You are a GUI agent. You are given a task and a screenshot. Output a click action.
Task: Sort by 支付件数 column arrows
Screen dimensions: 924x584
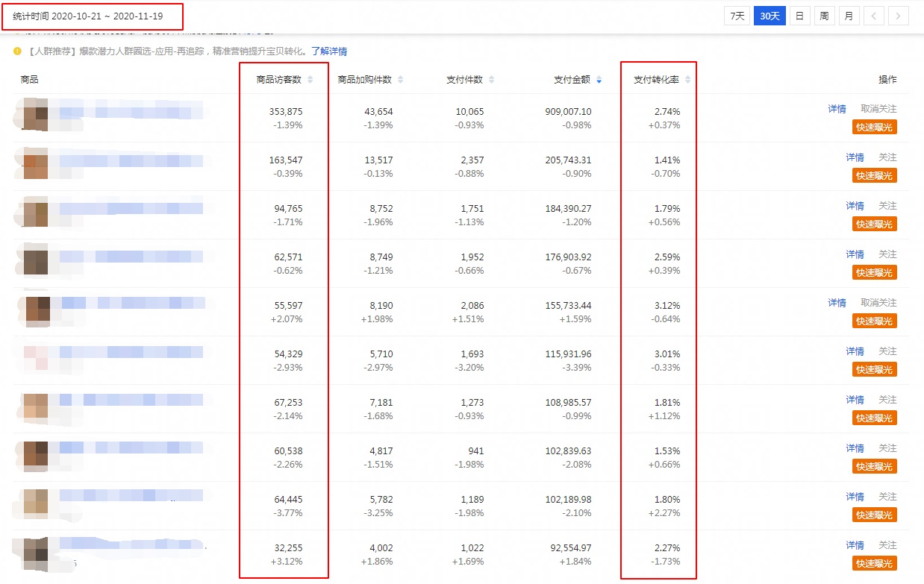coord(491,80)
